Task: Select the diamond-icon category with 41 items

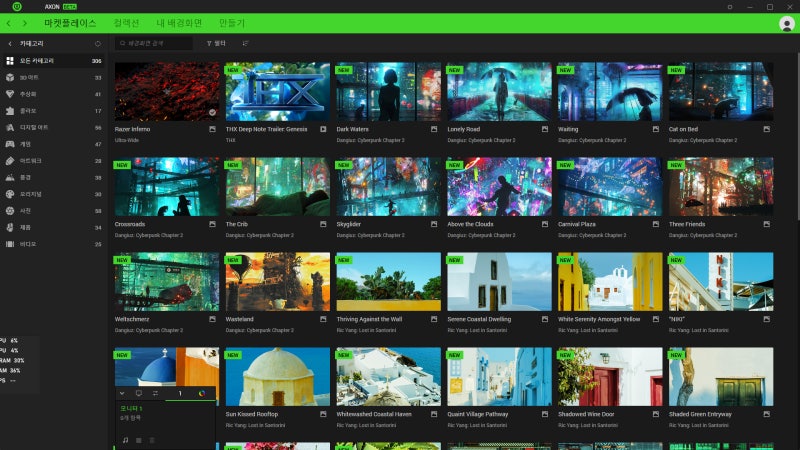Action: (54, 94)
